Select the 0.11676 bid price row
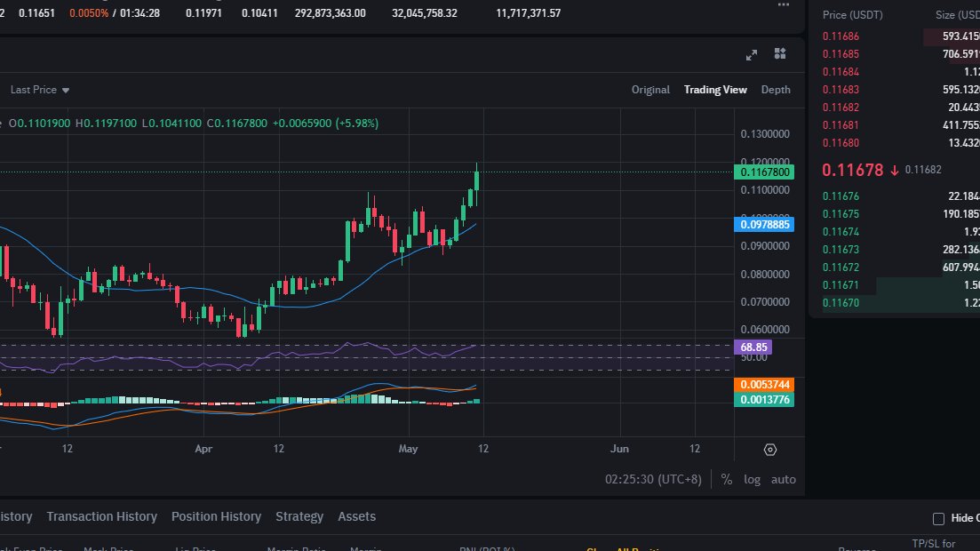Screen dimensions: 980x551 901,196
